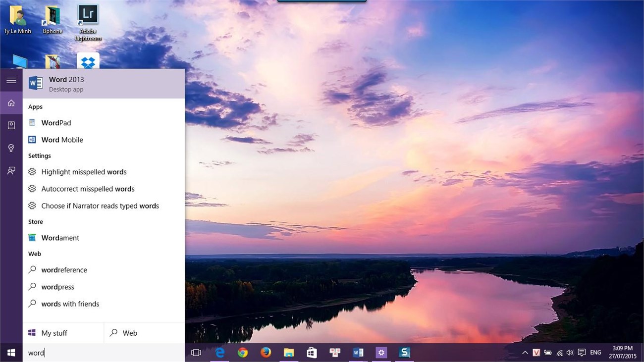Expand hidden icons in the system tray
The image size is (644, 362).
(525, 353)
